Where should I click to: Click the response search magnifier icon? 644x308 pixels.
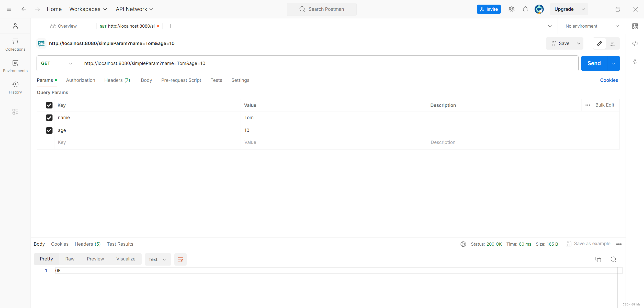(613, 259)
